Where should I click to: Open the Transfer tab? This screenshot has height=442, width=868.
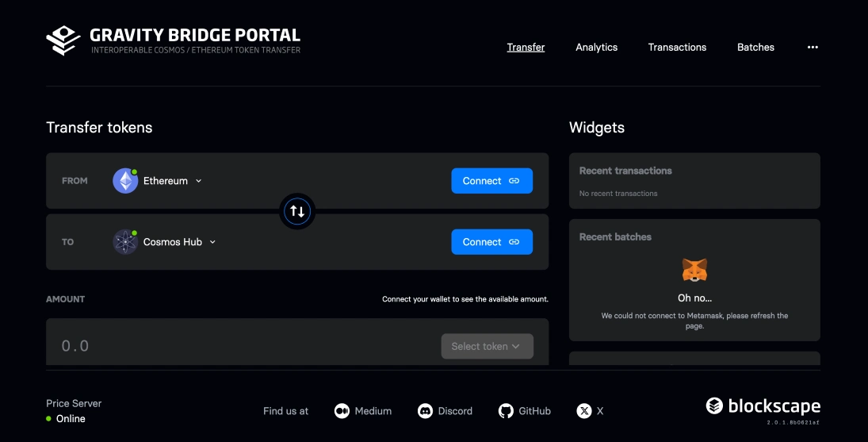526,47
